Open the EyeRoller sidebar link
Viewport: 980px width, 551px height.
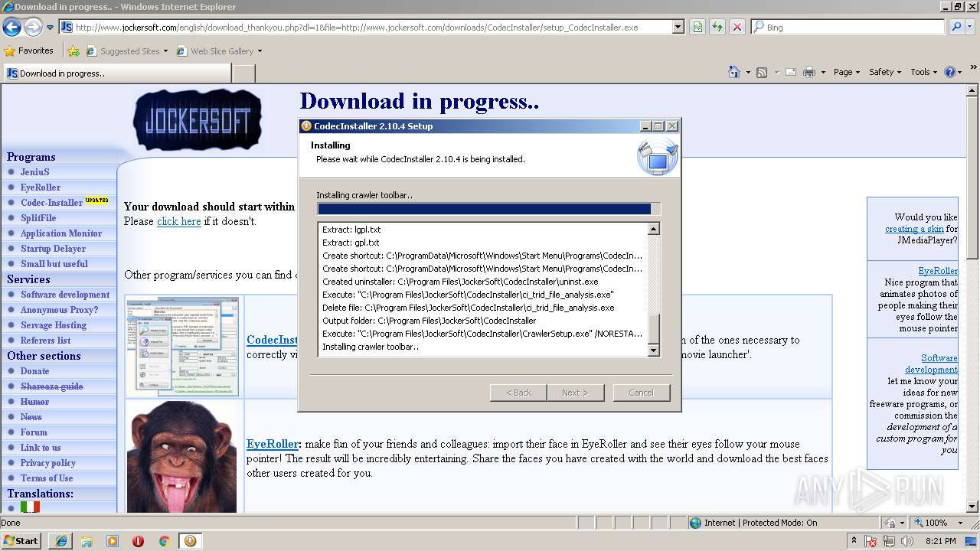(x=41, y=187)
